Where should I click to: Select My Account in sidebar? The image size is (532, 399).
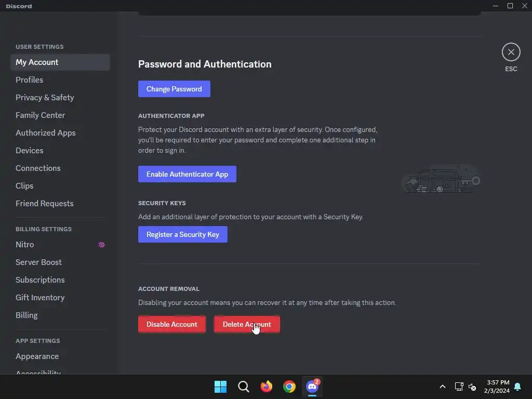[60, 62]
